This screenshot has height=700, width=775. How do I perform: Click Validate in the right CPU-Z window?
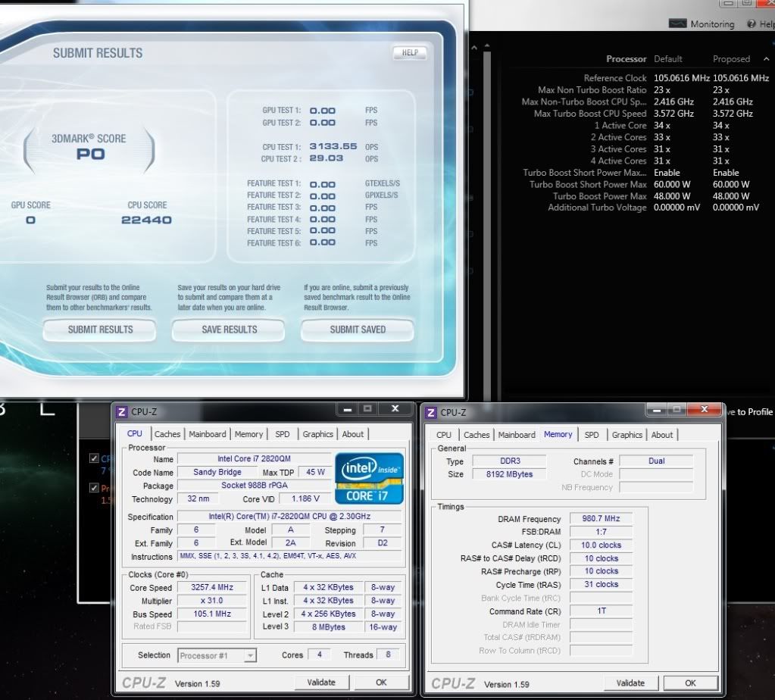[630, 683]
